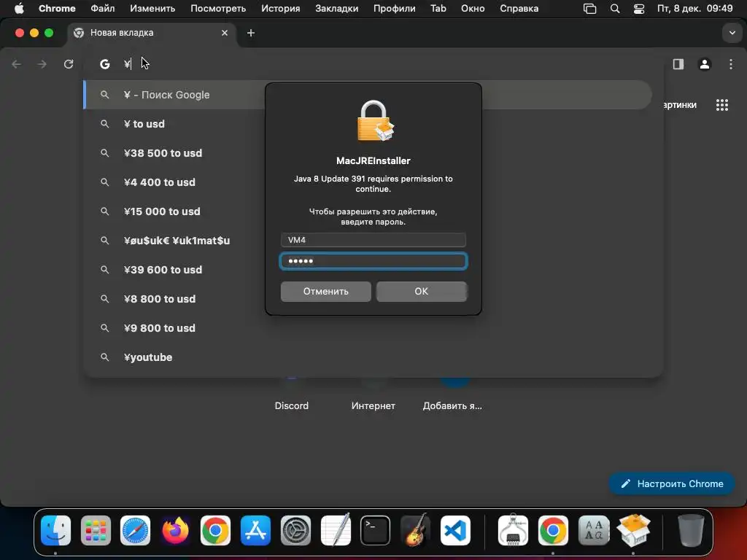
Task: Click the Stage Manager menu bar icon
Action: click(x=589, y=9)
